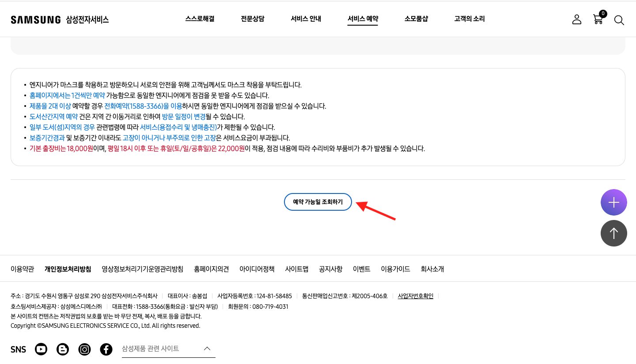The height and width of the screenshot is (364, 636).
Task: Click the 예약 가능일 조회하기 button
Action: (x=318, y=202)
